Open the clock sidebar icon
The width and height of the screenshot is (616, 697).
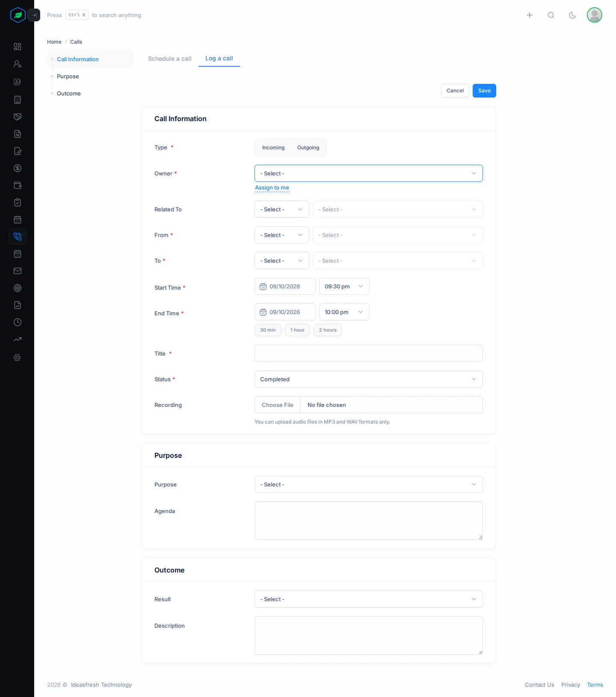click(x=18, y=322)
